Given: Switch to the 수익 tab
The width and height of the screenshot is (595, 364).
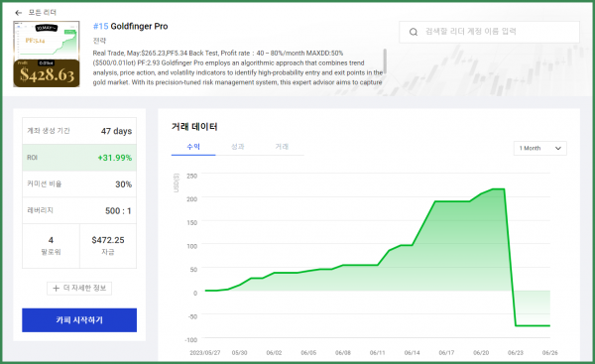Looking at the screenshot, I should point(193,147).
